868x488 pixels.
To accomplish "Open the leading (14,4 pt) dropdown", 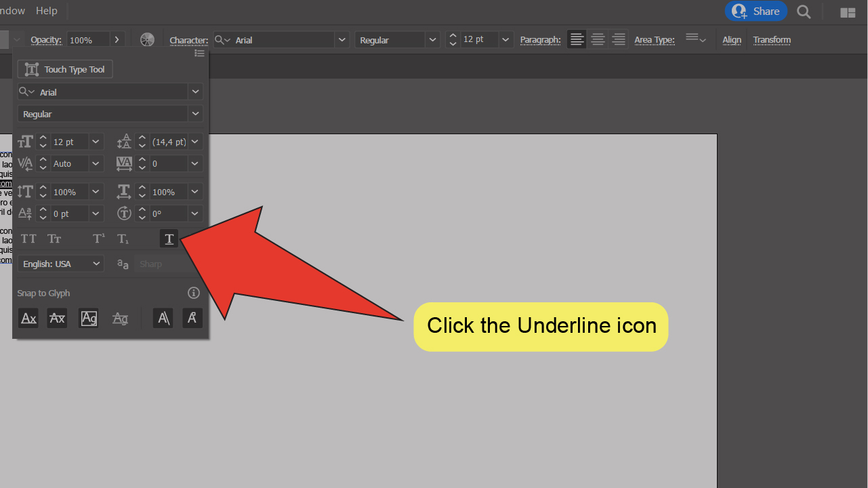I will click(195, 142).
